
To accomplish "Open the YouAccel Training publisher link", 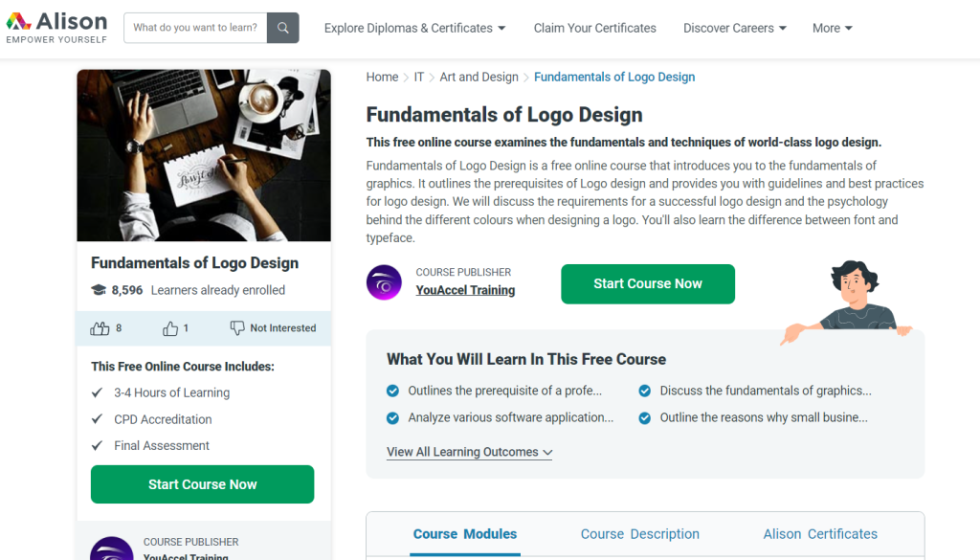I will pos(465,290).
